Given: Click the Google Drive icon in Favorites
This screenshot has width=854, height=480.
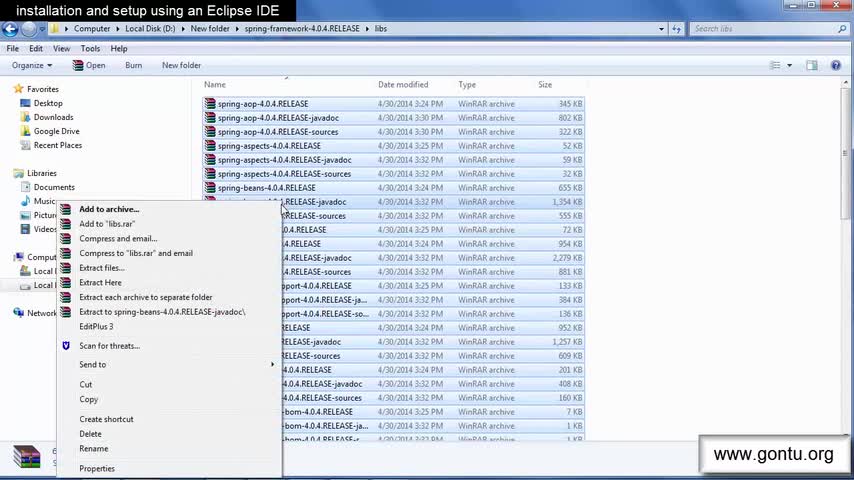Looking at the screenshot, I should 25,131.
